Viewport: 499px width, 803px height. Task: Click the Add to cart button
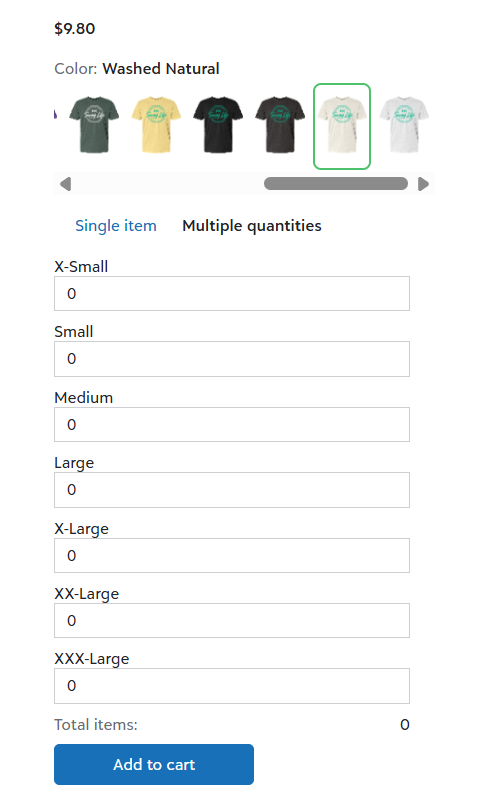coord(154,765)
